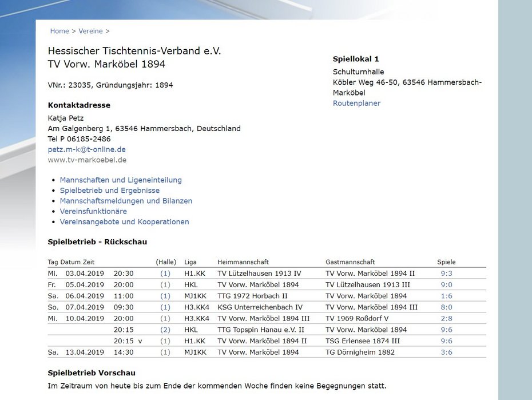
Task: Click hall (1) link in TV Lützelhausen 1913 IV row
Action: coord(165,274)
